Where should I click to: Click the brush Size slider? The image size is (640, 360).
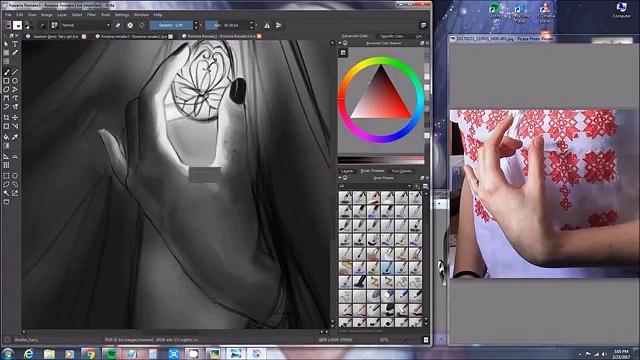[x=227, y=25]
